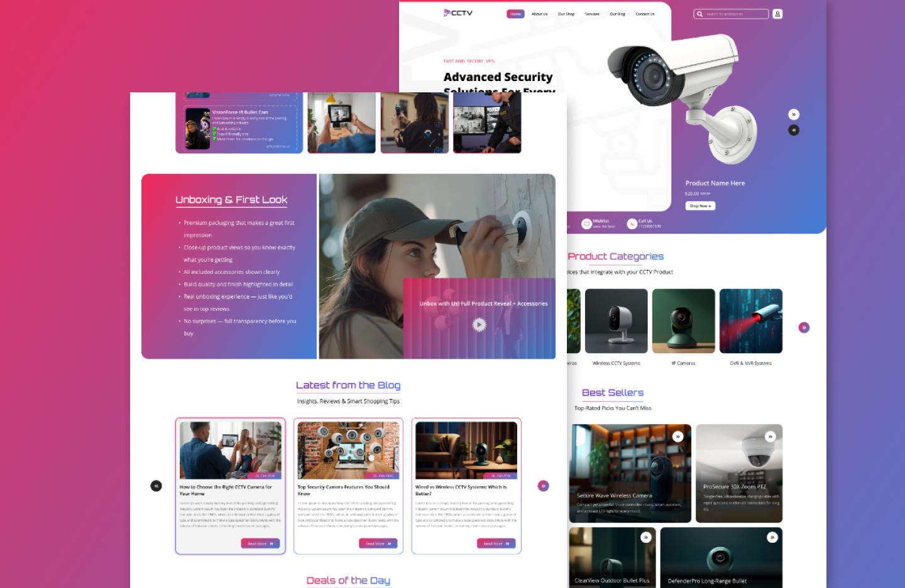
Task: Click the CCTV logo in the header
Action: tap(458, 13)
